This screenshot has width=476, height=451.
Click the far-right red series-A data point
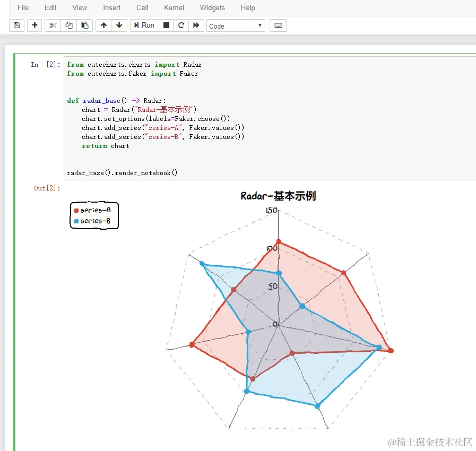(391, 351)
